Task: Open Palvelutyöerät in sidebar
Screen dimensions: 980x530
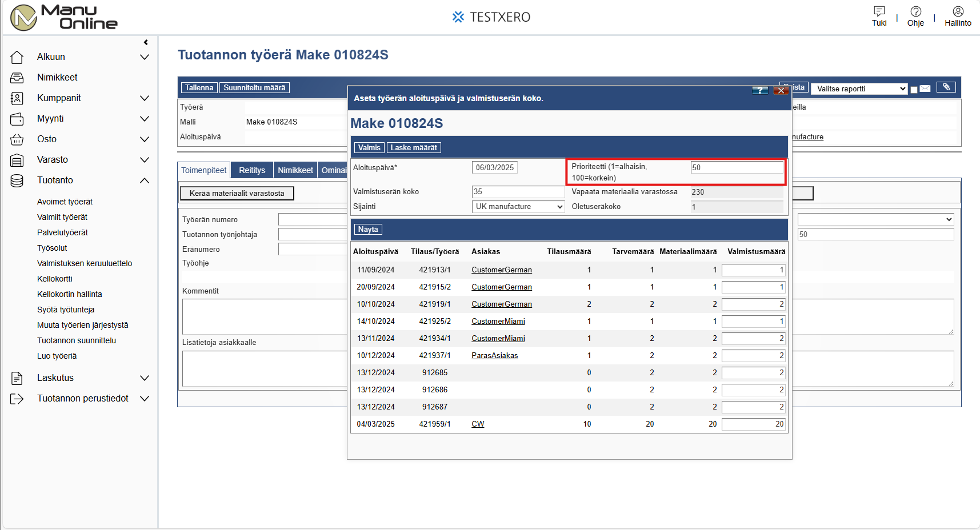Action: pos(62,232)
